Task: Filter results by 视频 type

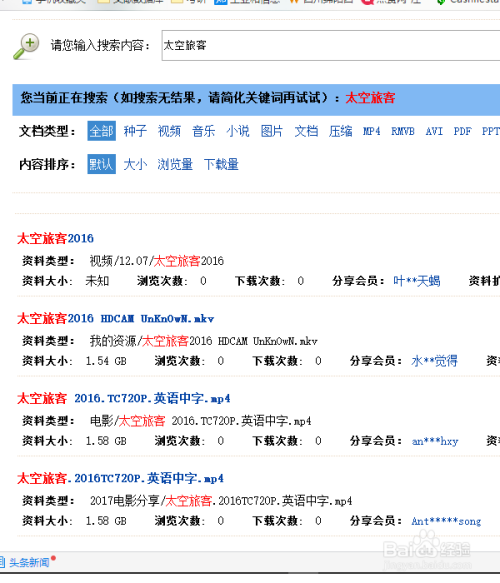Action: click(169, 131)
